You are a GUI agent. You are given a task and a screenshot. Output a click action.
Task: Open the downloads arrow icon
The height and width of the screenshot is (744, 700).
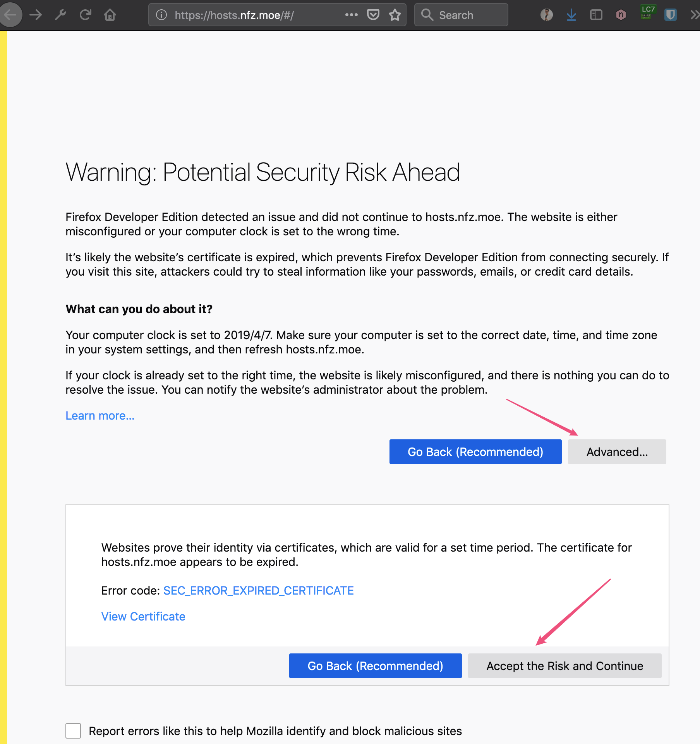click(571, 15)
